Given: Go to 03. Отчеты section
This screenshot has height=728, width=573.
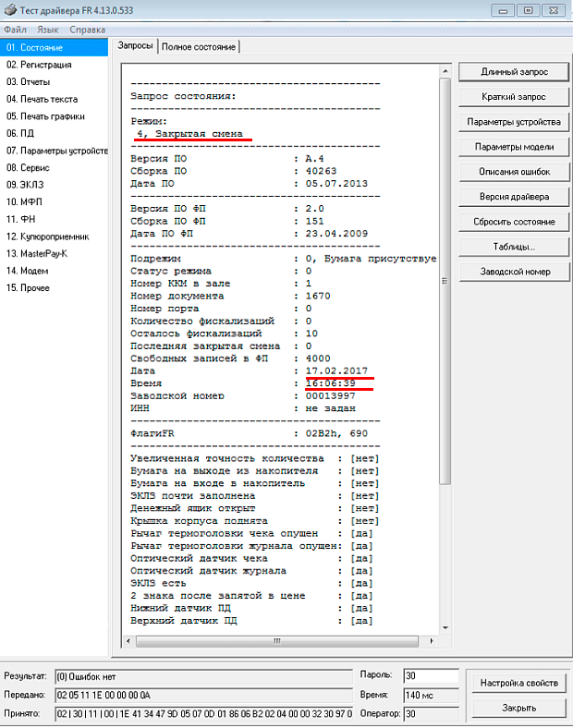Looking at the screenshot, I should click(x=29, y=82).
